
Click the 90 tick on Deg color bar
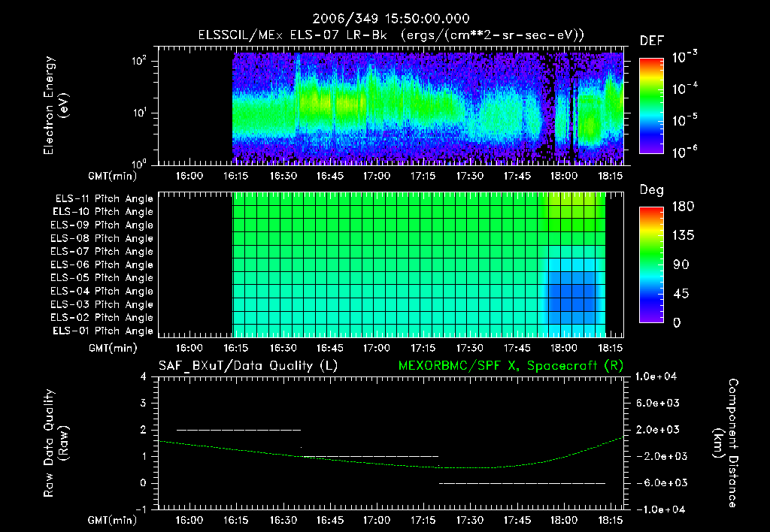(x=681, y=265)
